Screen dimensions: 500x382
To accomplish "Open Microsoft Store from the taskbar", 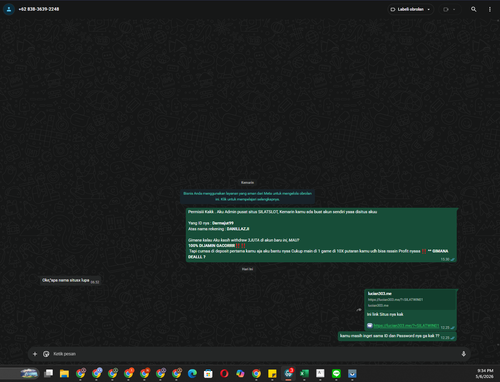I will pos(208,374).
